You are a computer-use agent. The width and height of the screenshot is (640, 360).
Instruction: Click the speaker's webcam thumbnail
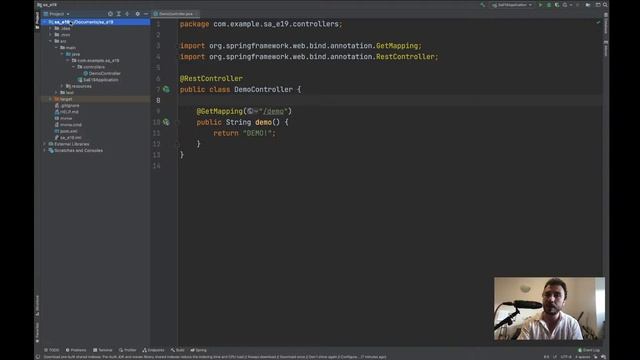[x=549, y=309]
